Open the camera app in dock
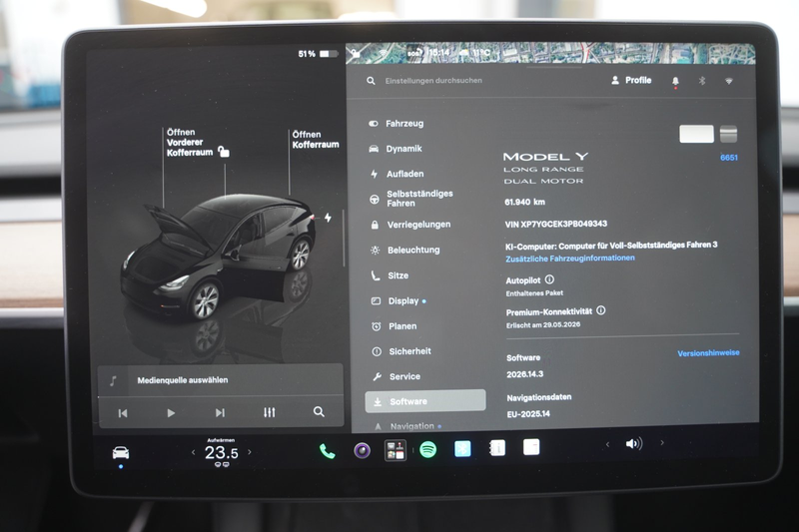The width and height of the screenshot is (799, 532). [x=362, y=450]
